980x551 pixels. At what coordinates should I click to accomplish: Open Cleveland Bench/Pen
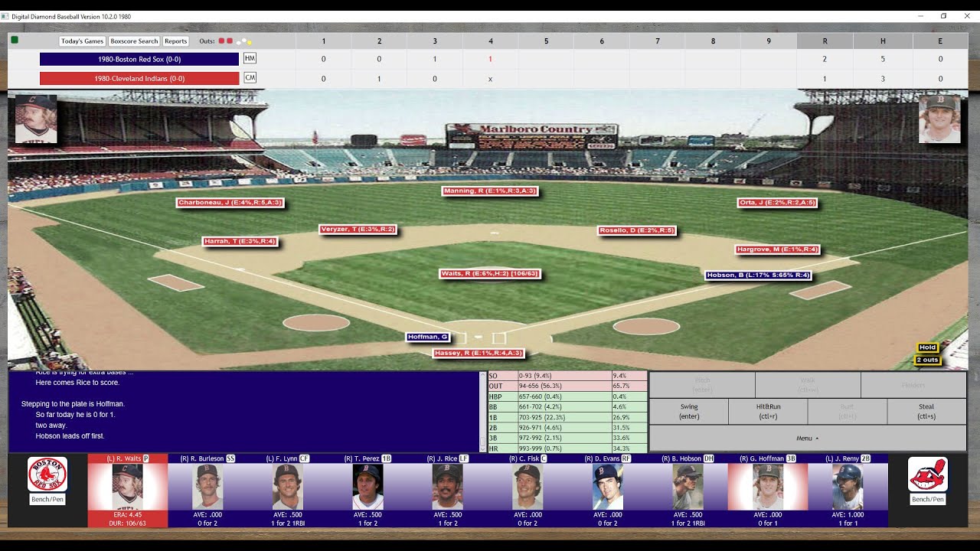click(928, 499)
